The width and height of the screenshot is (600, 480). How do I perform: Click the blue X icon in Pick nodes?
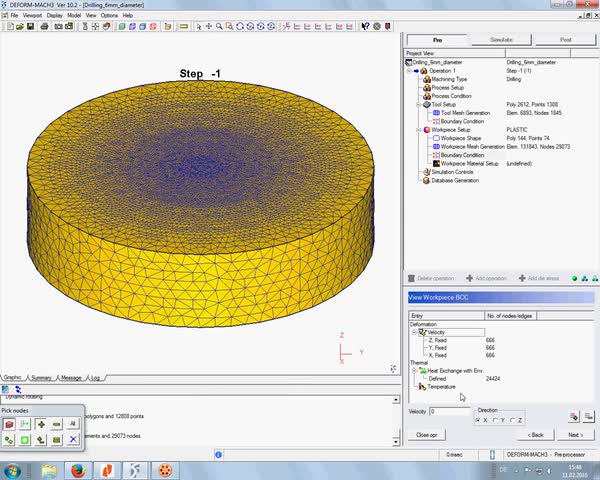click(x=73, y=439)
